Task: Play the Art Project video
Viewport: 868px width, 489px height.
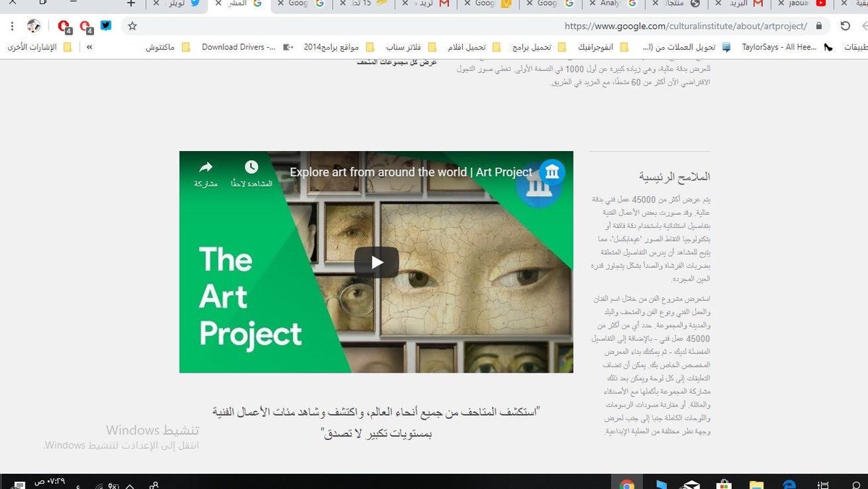Action: [376, 262]
